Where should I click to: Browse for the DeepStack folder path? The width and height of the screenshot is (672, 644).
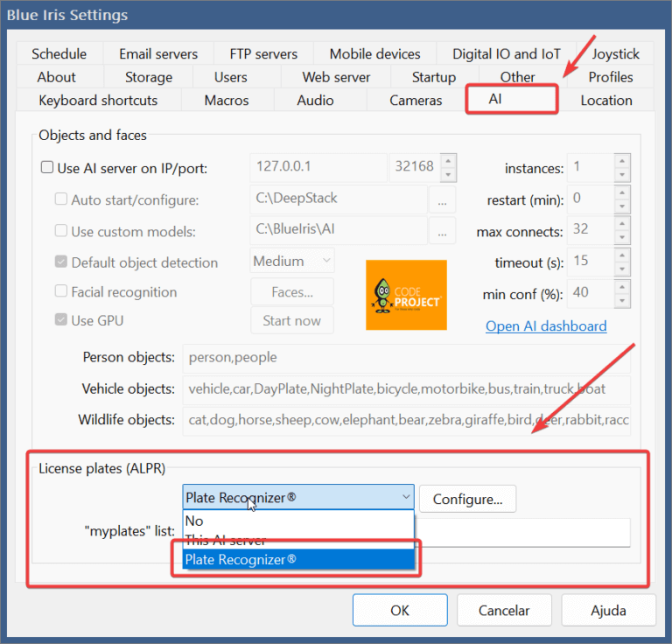(442, 199)
